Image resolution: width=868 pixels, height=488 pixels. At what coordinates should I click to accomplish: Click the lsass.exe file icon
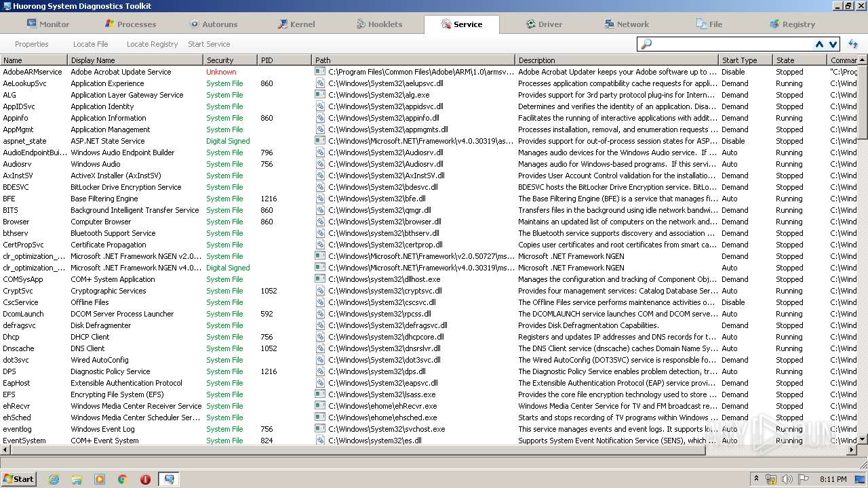pos(320,394)
